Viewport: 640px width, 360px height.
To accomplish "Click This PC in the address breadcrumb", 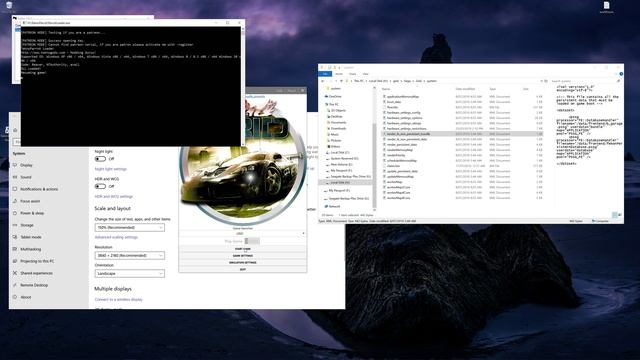I will 359,81.
